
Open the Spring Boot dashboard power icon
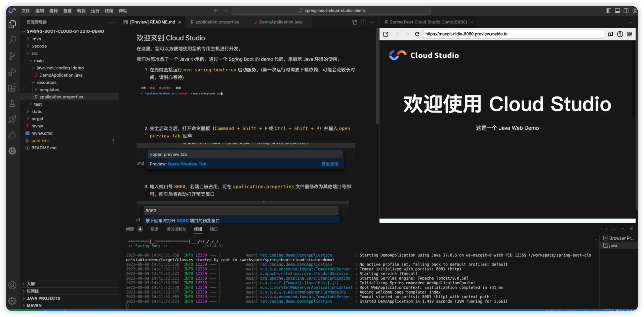(x=12, y=151)
